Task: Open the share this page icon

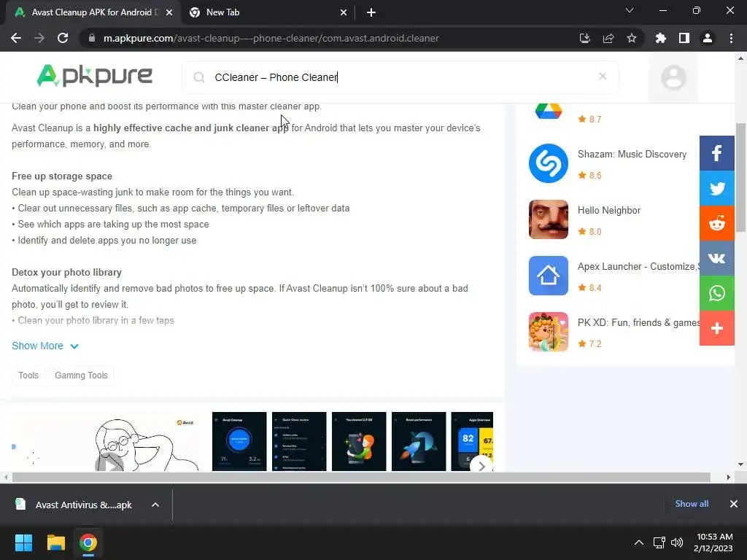Action: click(608, 38)
